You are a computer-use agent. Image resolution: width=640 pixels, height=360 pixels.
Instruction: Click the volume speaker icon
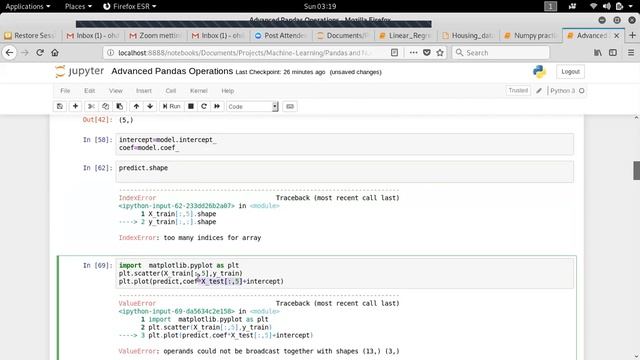pos(607,6)
